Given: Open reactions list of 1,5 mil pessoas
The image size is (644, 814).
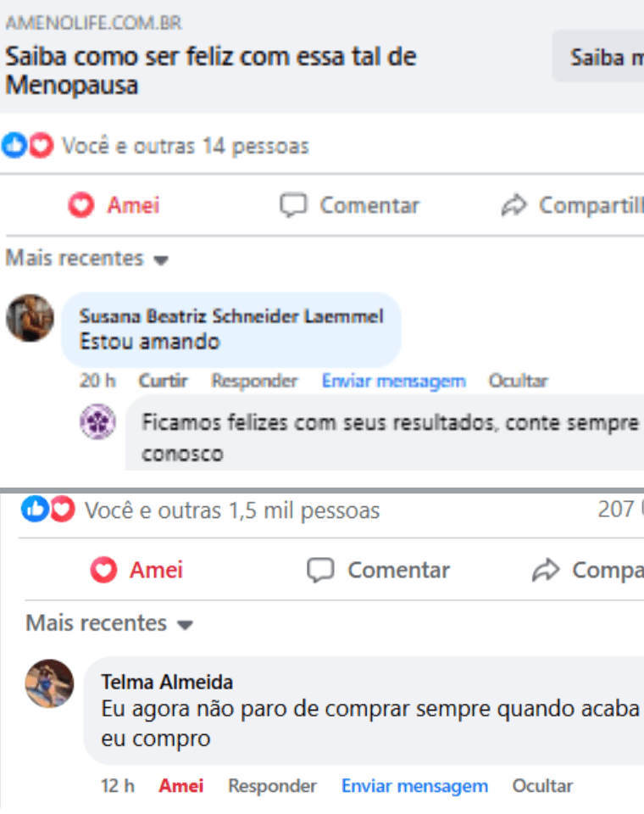Looking at the screenshot, I should tap(231, 510).
